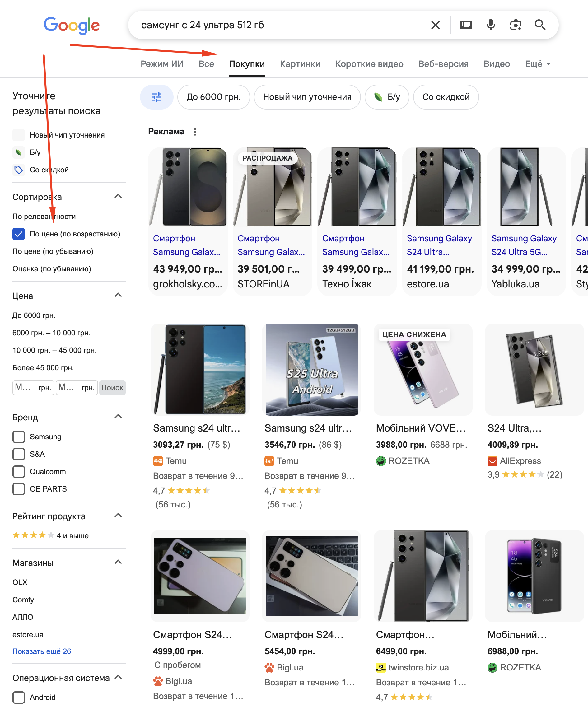
Task: Start voice search with microphone icon
Action: [491, 25]
